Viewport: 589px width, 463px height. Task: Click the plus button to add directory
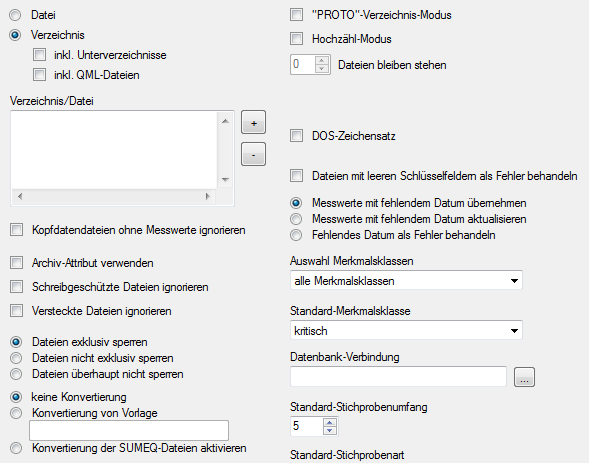pos(253,122)
